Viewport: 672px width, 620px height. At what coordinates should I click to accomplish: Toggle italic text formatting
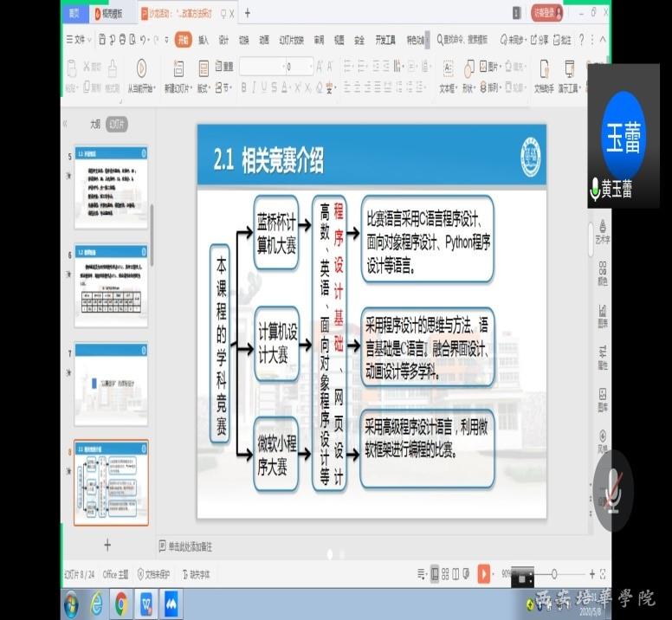point(254,87)
